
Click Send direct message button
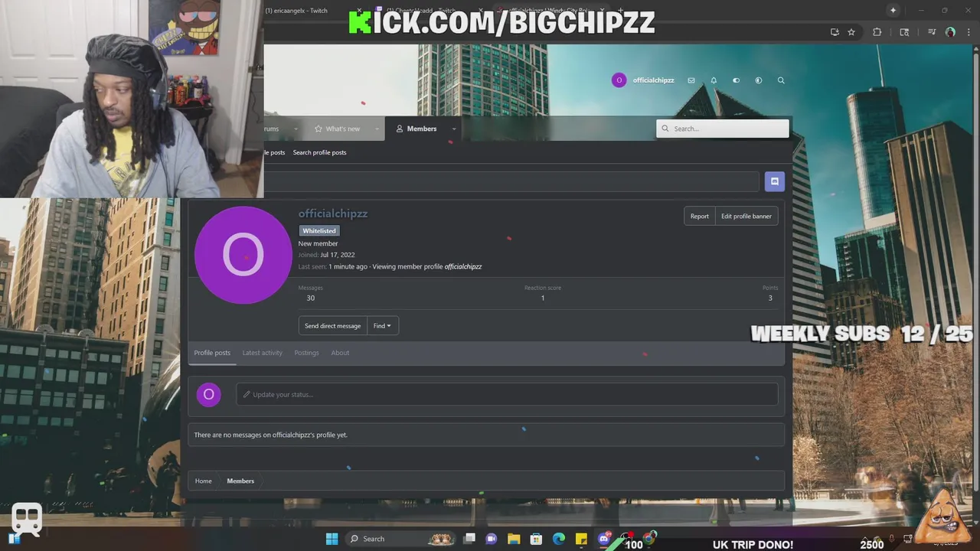[332, 326]
